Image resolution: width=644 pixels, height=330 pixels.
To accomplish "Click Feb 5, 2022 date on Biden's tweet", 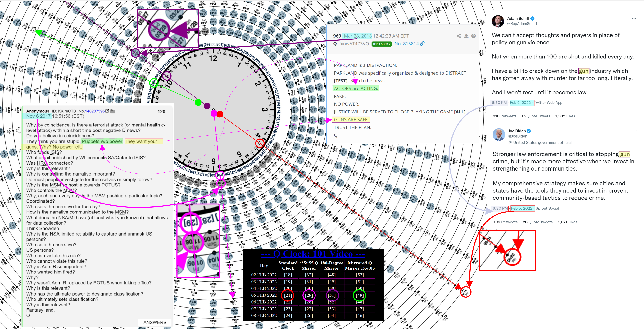I will point(522,208).
